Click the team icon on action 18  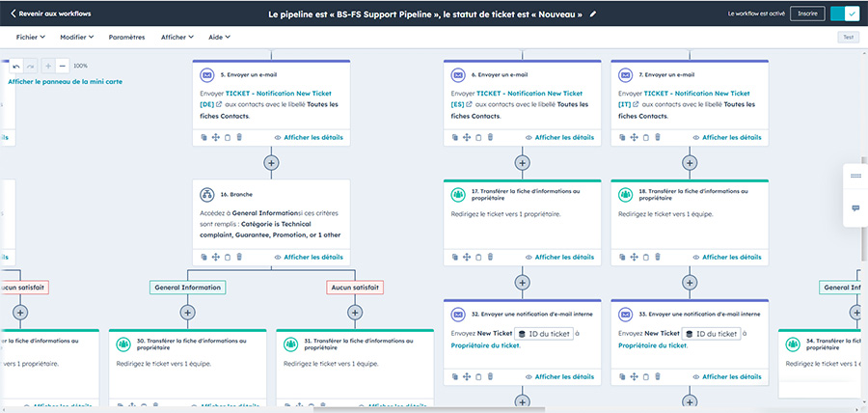[626, 194]
